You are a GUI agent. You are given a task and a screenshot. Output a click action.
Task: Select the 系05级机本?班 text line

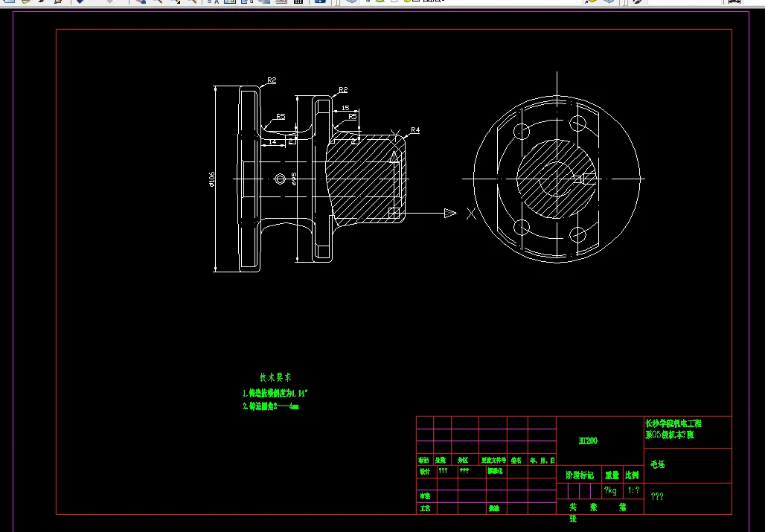pyautogui.click(x=670, y=435)
